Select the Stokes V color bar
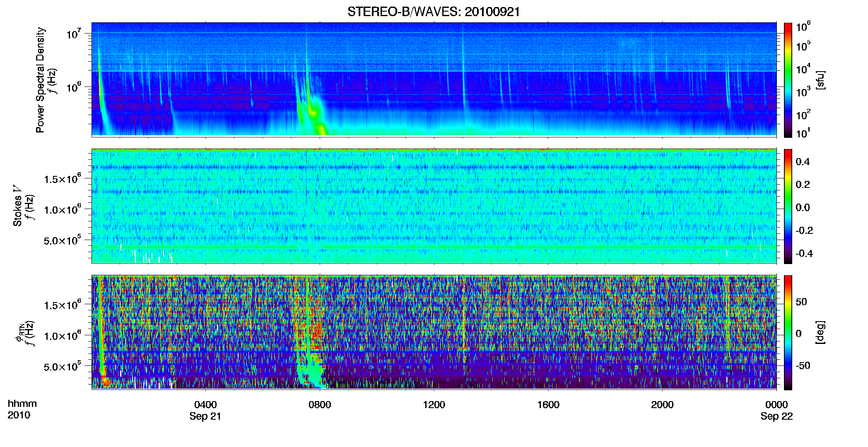The image size is (868, 447). pos(788,206)
